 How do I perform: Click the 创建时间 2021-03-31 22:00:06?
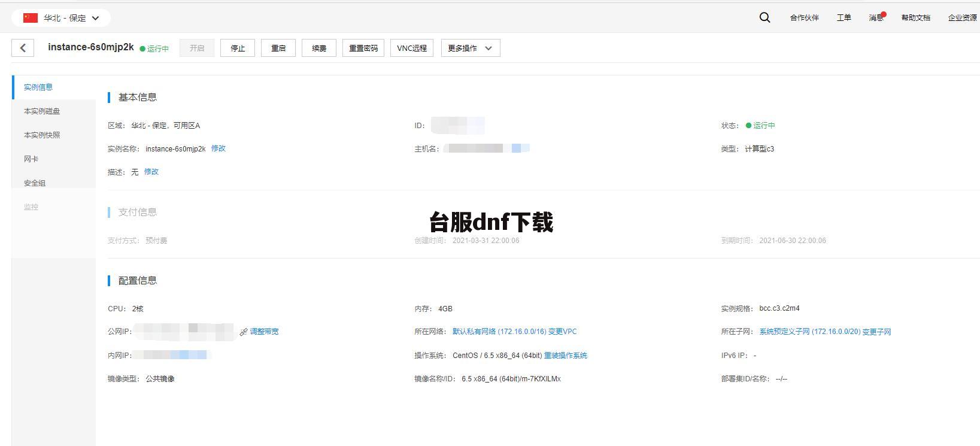(x=486, y=241)
